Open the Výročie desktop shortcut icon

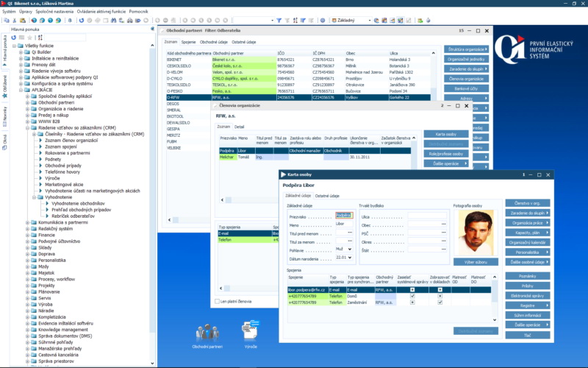251,335
